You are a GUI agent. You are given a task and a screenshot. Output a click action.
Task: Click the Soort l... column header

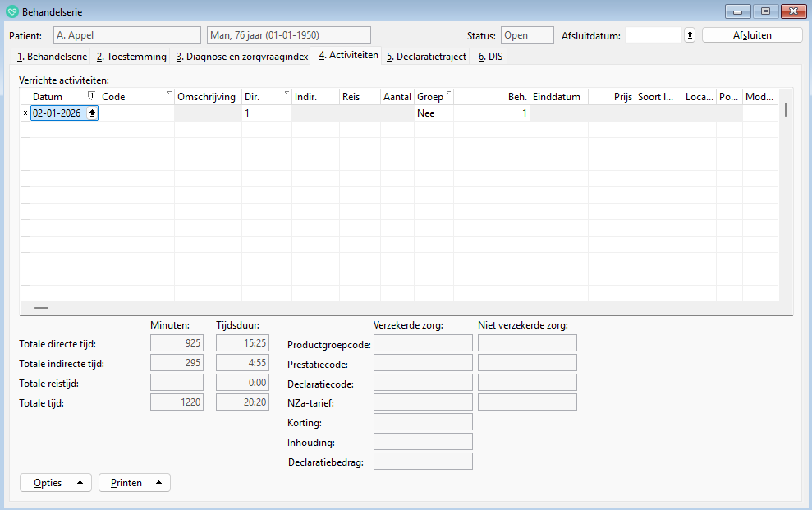click(658, 97)
